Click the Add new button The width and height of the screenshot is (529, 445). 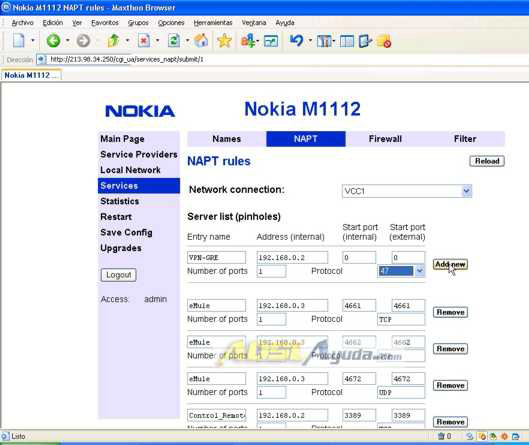coord(450,264)
